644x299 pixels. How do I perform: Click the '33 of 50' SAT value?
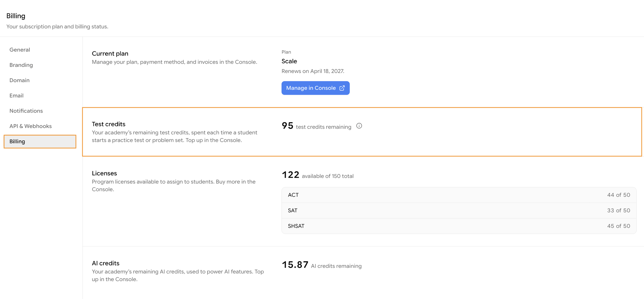[x=619, y=210]
